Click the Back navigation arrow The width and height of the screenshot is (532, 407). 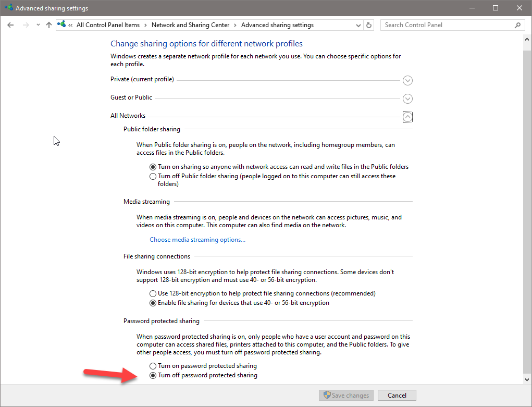pos(10,25)
